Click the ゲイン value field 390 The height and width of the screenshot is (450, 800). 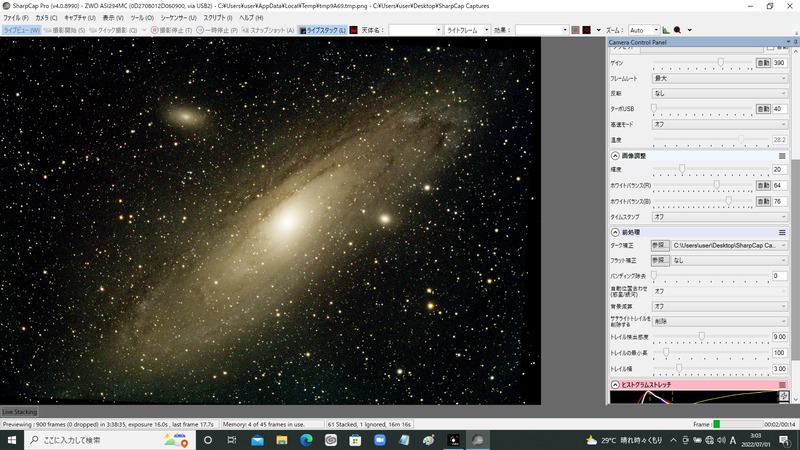(x=779, y=63)
